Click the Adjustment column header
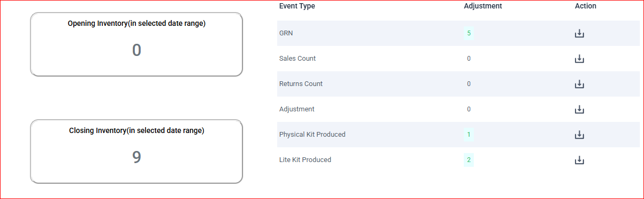 pyautogui.click(x=483, y=6)
